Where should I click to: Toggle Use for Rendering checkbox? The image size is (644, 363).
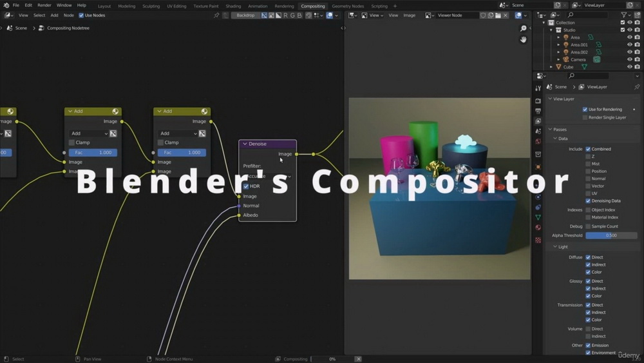(x=585, y=110)
